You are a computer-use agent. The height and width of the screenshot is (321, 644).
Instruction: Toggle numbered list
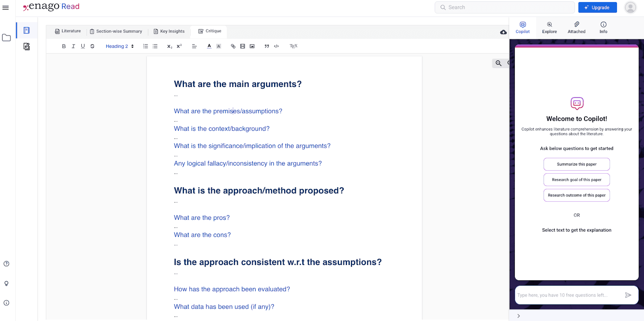pyautogui.click(x=146, y=46)
